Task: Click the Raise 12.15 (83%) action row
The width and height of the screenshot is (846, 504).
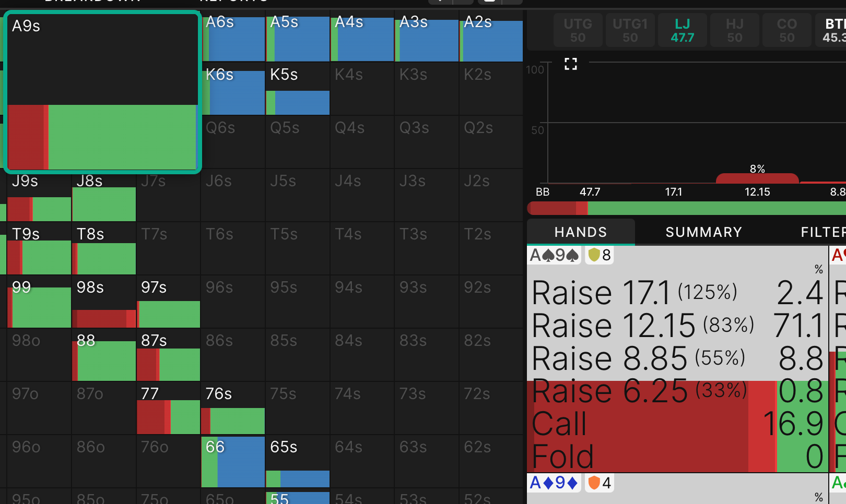Action: (677, 326)
